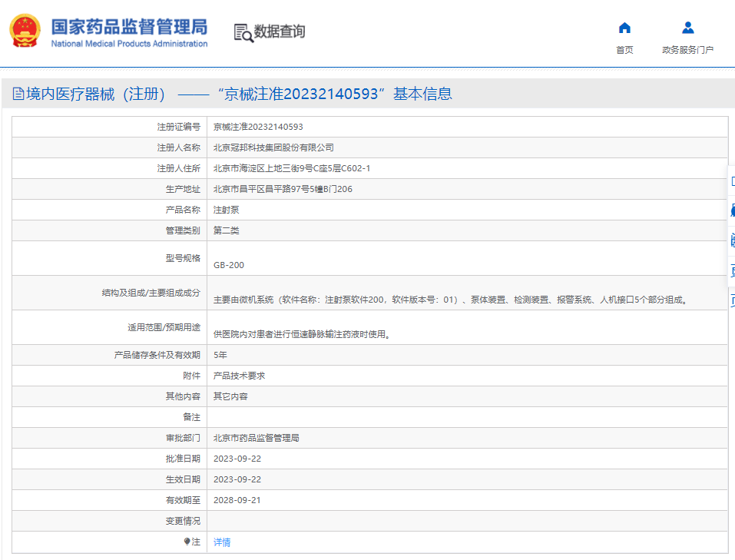Click 产品技术要求 attachment value

pyautogui.click(x=239, y=376)
